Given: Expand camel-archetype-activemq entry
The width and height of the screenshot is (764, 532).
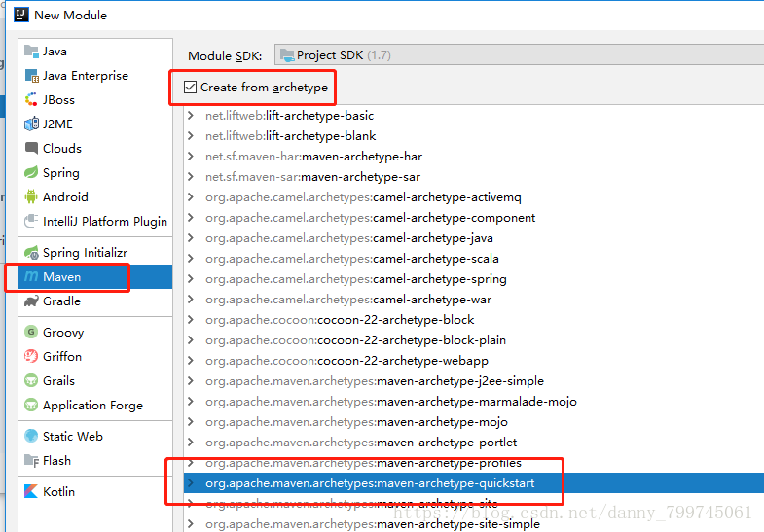Looking at the screenshot, I should (x=191, y=197).
